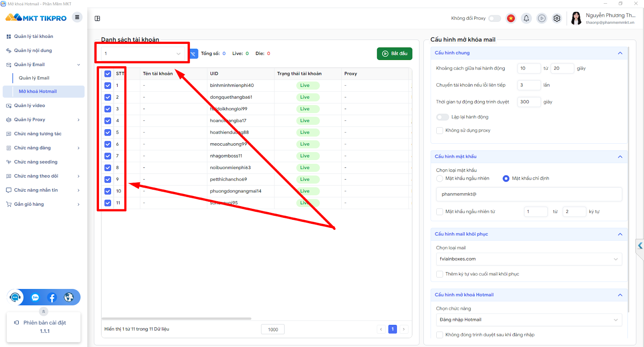Open the live chat support icon
The image size is (644, 347).
coord(15,297)
